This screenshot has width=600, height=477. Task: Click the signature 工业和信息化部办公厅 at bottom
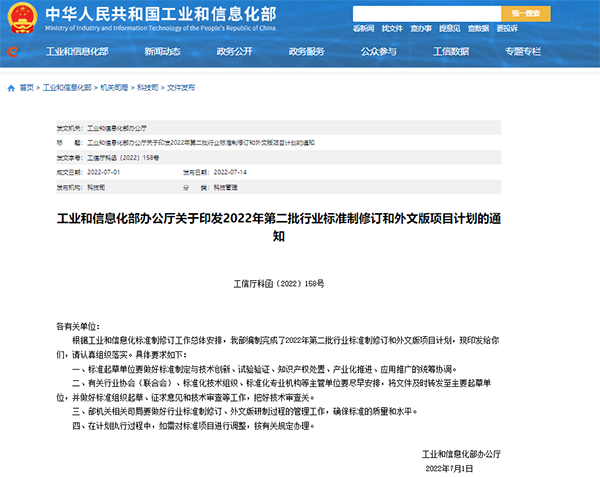[x=461, y=454]
